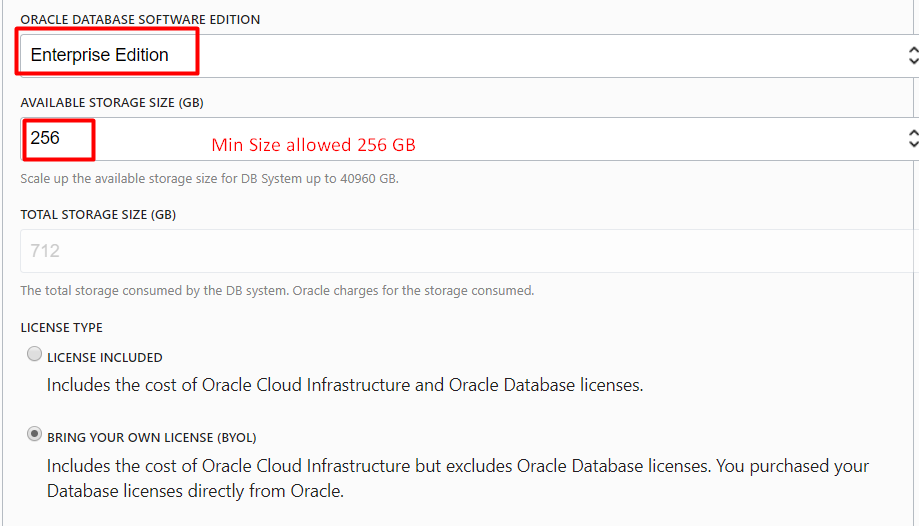Click the BYOL excludes Database licenses description
The image size is (919, 526).
[x=458, y=479]
